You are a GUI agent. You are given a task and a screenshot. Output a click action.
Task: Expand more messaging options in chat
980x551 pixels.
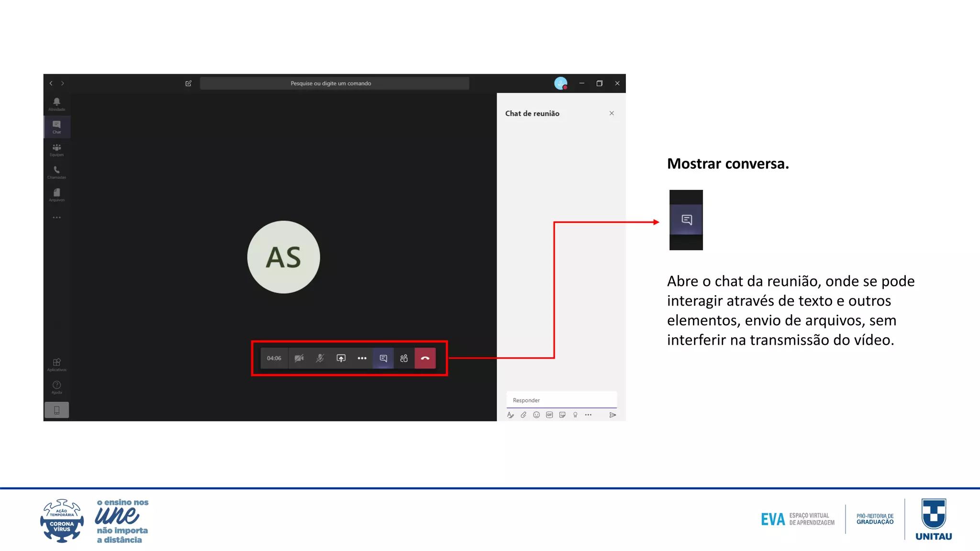pos(588,415)
